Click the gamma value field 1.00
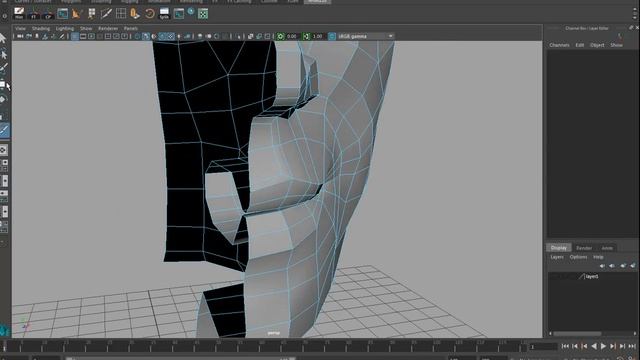The height and width of the screenshot is (360, 640). (x=318, y=36)
